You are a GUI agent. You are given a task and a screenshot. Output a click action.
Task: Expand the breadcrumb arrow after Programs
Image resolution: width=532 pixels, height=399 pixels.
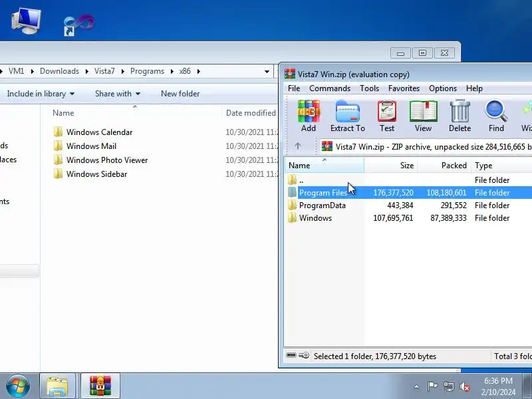(172, 71)
